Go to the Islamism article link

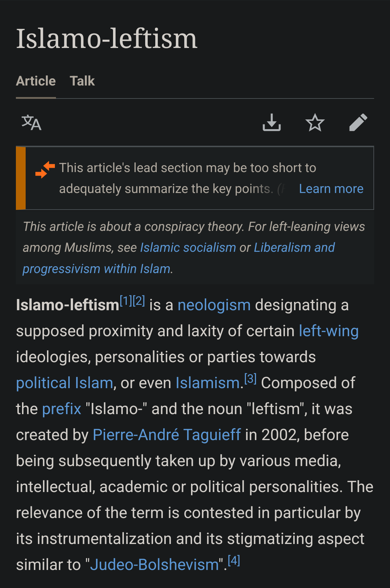point(207,383)
